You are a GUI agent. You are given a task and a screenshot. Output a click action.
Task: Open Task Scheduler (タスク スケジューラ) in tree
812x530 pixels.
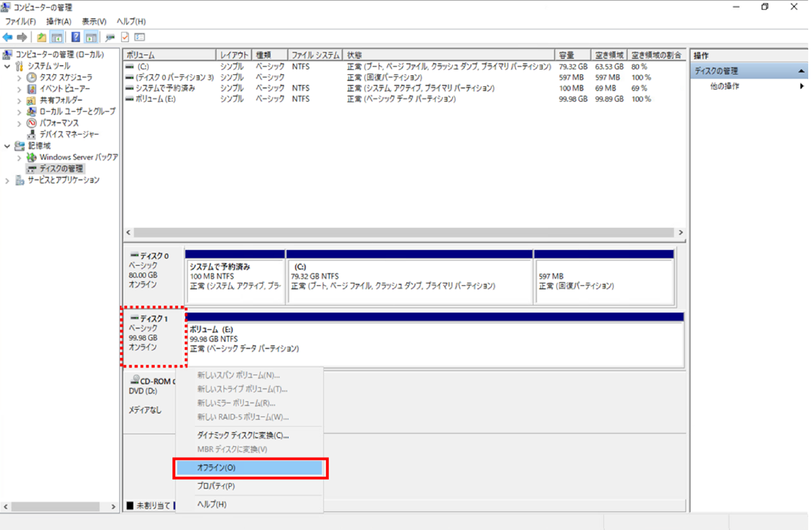click(66, 77)
